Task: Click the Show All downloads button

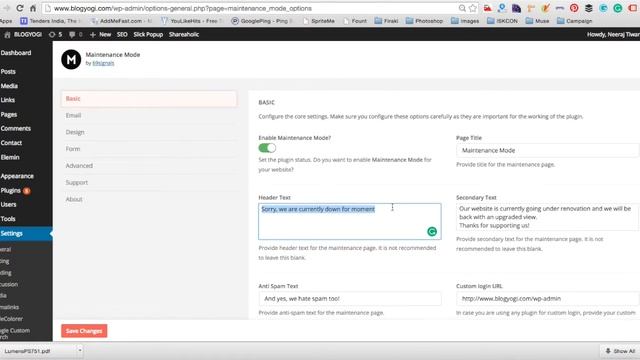Action: [620, 351]
